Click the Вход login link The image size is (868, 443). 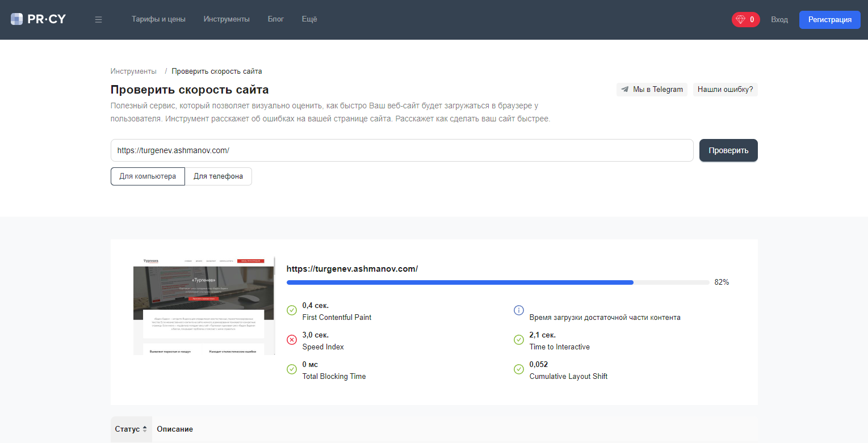[779, 20]
